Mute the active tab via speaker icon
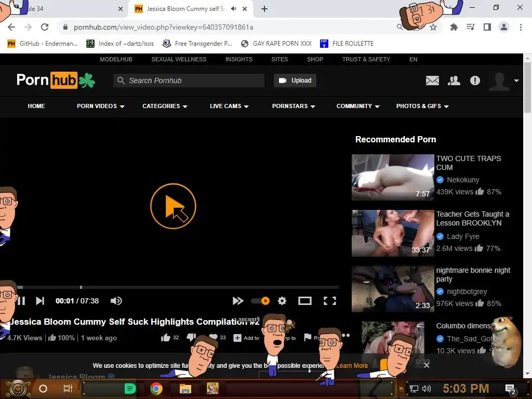The width and height of the screenshot is (532, 399). [233, 9]
